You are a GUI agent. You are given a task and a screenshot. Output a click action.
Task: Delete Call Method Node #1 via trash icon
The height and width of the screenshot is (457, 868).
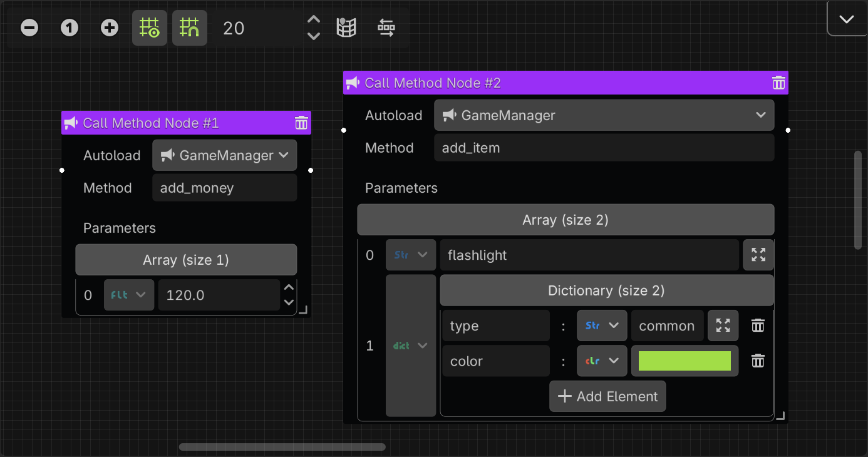click(x=301, y=123)
